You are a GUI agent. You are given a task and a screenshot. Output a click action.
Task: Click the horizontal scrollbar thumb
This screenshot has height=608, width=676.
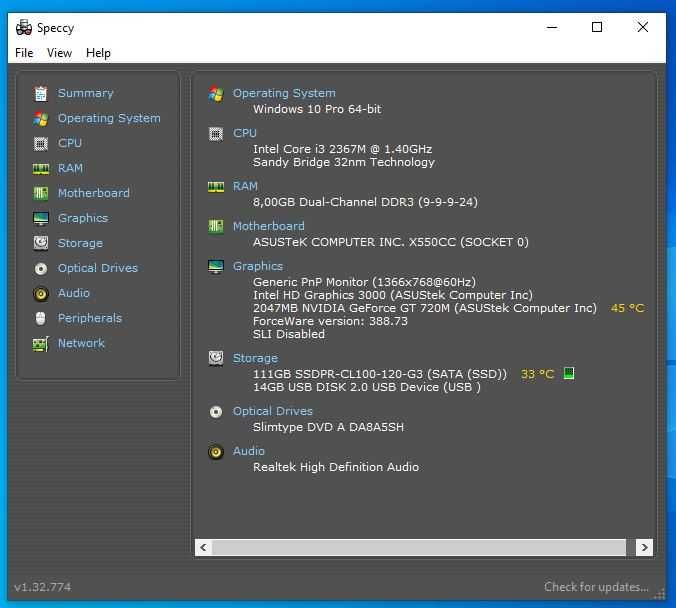coord(419,547)
